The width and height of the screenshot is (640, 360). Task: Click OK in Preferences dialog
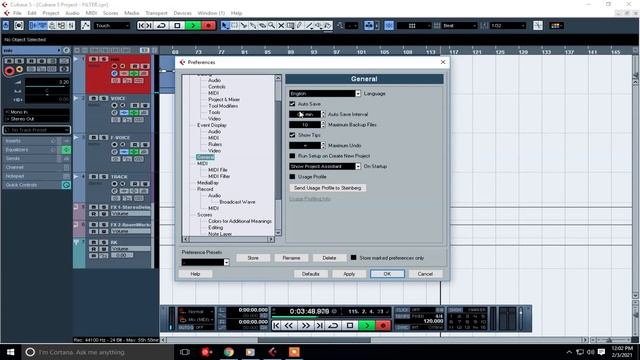pyautogui.click(x=387, y=274)
